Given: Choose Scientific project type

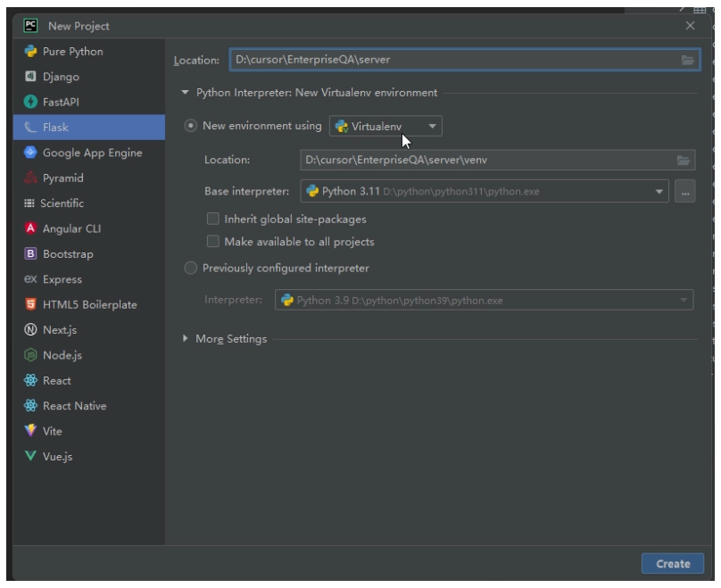Looking at the screenshot, I should coord(88,203).
